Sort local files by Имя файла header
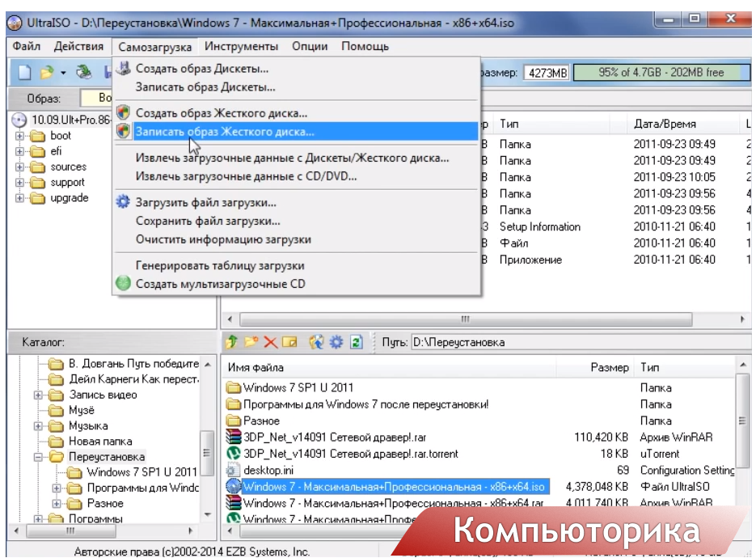The width and height of the screenshot is (756, 558). [x=390, y=367]
